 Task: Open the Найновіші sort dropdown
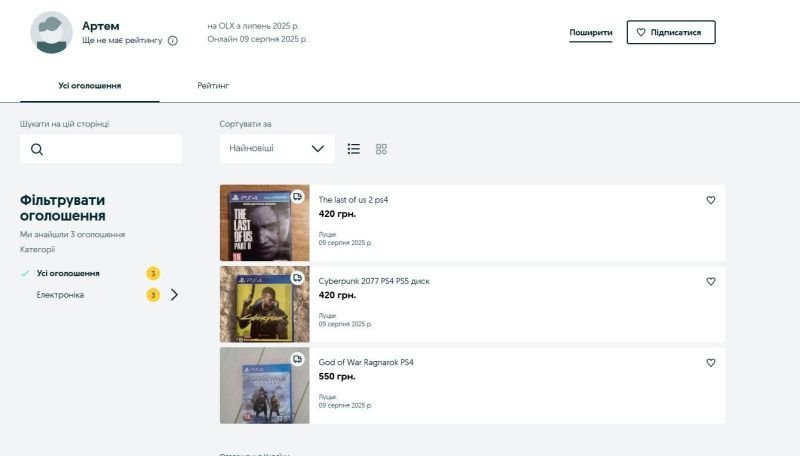(x=277, y=149)
